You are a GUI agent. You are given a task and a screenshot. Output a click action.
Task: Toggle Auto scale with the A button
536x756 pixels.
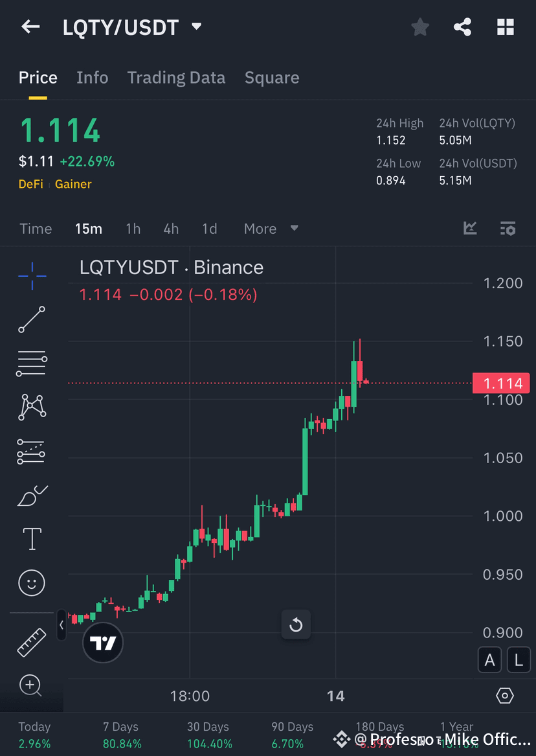point(489,659)
